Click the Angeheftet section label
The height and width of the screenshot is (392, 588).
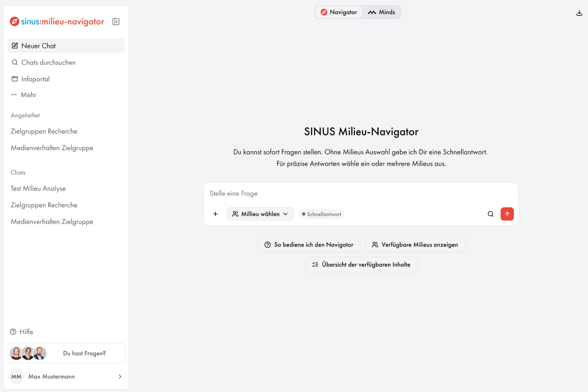point(25,115)
